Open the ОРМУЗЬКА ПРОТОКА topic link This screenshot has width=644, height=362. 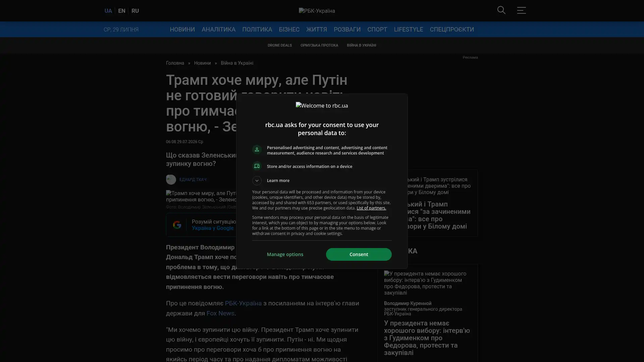click(x=319, y=45)
